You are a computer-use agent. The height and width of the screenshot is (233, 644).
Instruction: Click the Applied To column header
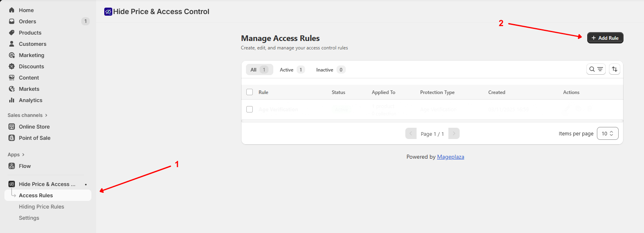(x=384, y=92)
